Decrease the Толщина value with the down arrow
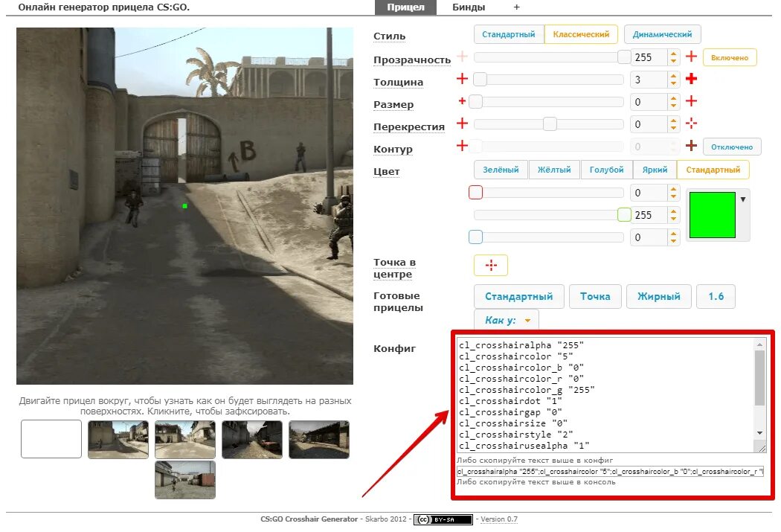The width and height of the screenshot is (781, 532). [673, 83]
